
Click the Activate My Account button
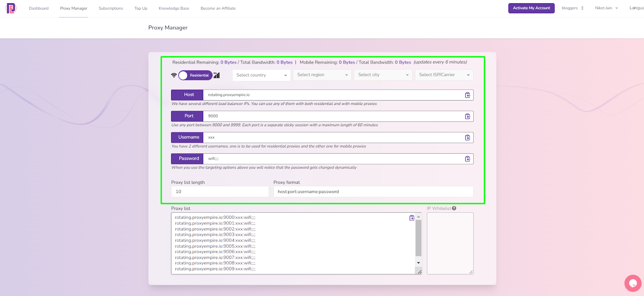coord(531,8)
